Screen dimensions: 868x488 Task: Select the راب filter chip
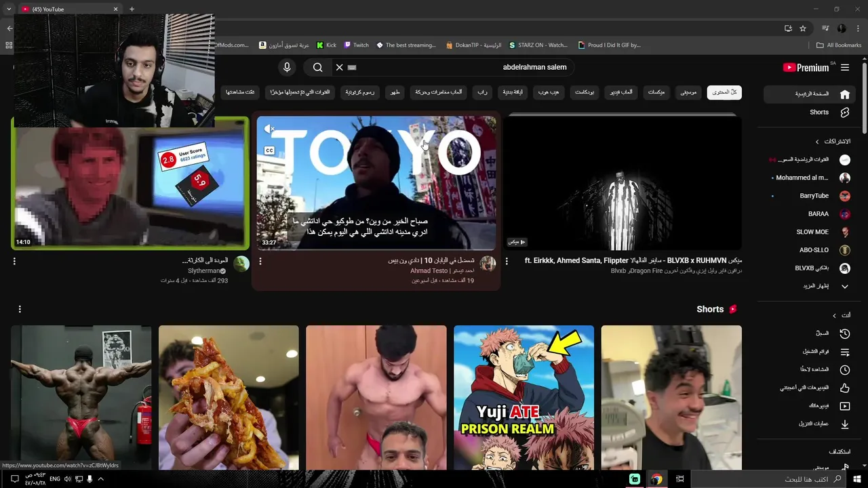point(482,92)
